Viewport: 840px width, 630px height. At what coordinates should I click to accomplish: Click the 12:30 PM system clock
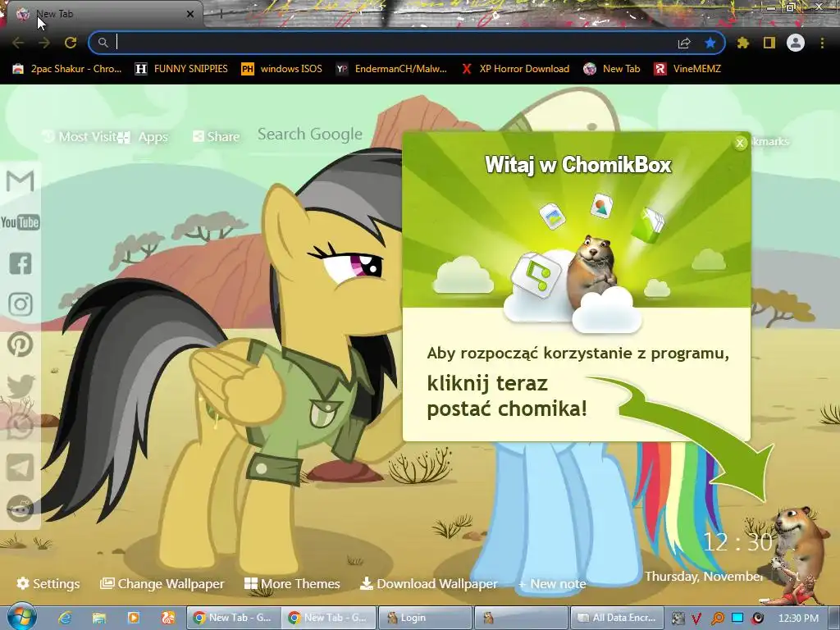click(x=798, y=618)
